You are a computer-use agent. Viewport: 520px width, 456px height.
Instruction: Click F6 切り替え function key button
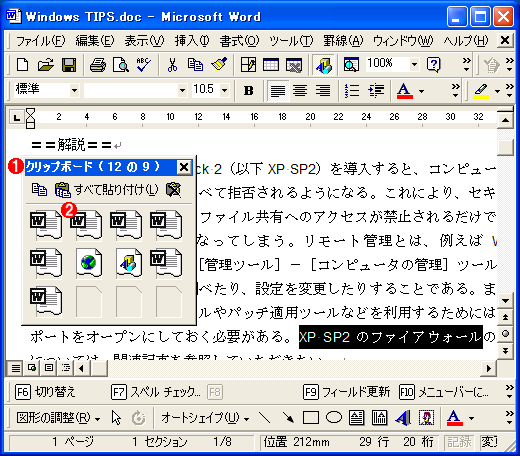tap(45, 392)
